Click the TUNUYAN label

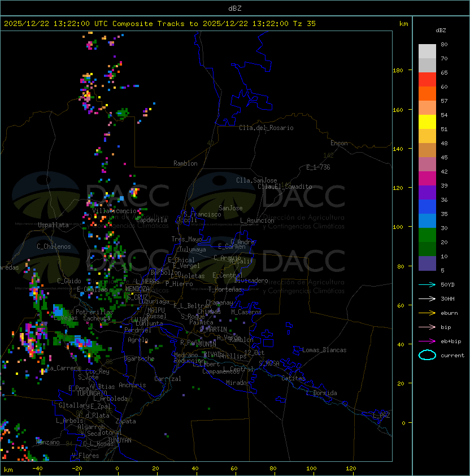[120, 440]
